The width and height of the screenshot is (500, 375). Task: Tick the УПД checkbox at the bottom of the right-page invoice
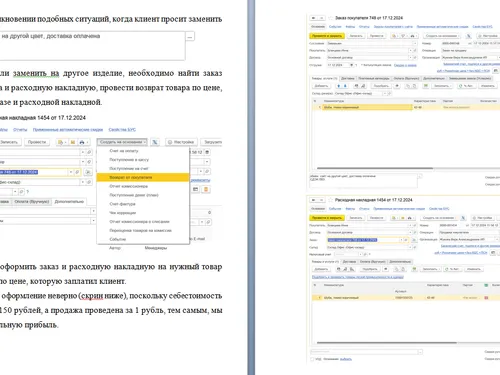312,359
